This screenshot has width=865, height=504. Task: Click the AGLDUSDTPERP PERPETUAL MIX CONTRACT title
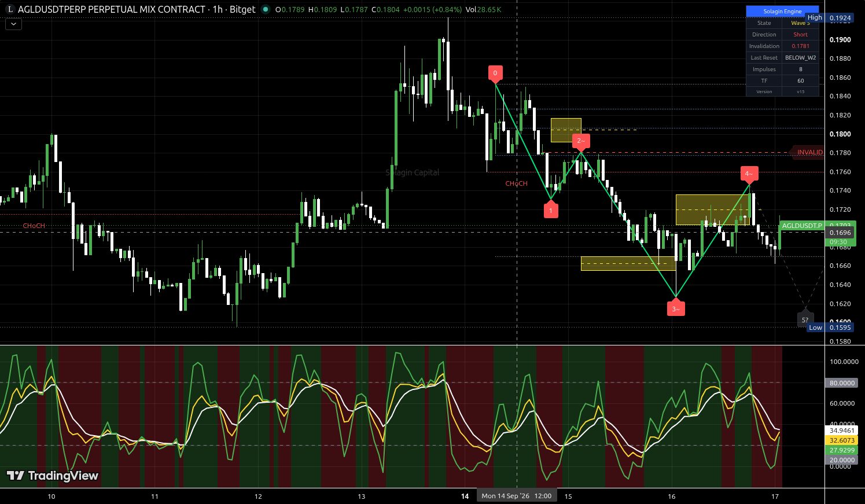(x=112, y=9)
